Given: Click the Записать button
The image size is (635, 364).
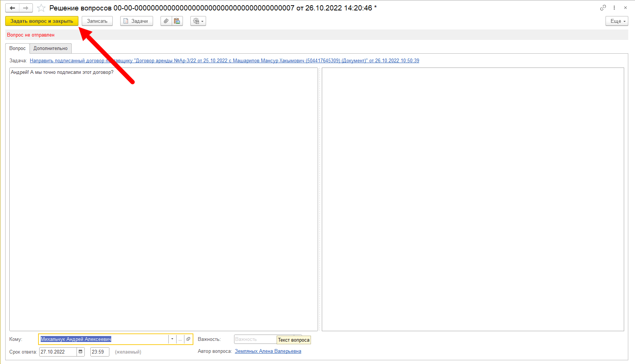Looking at the screenshot, I should pos(97,21).
